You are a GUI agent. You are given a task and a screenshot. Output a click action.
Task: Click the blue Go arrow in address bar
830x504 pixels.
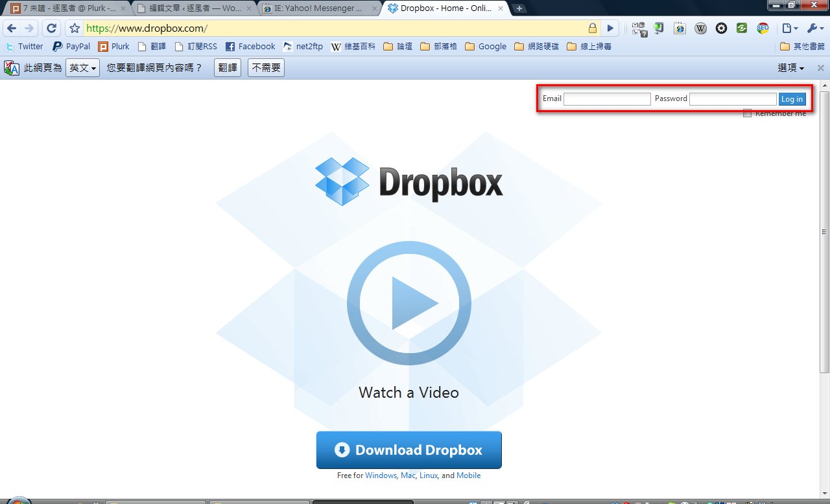[610, 29]
